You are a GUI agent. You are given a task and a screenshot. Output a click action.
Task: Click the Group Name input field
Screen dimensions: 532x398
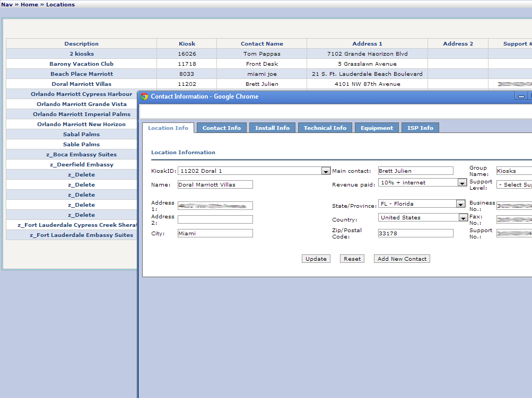click(x=514, y=171)
